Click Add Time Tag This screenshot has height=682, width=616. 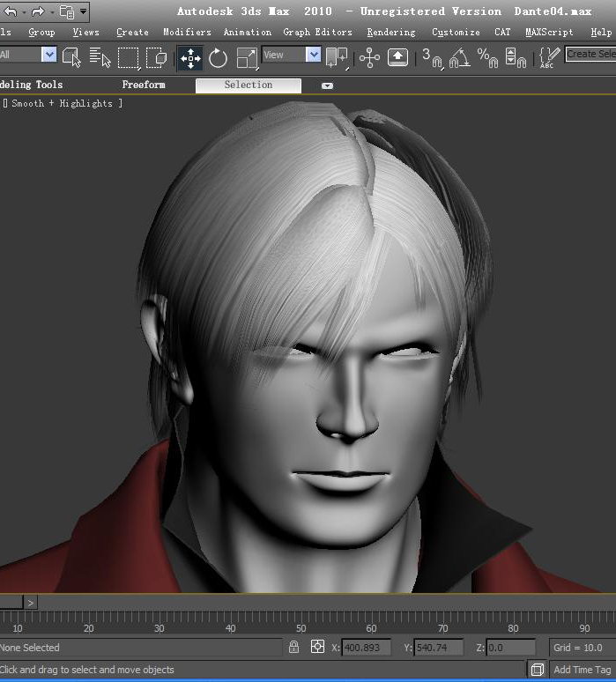click(x=582, y=670)
